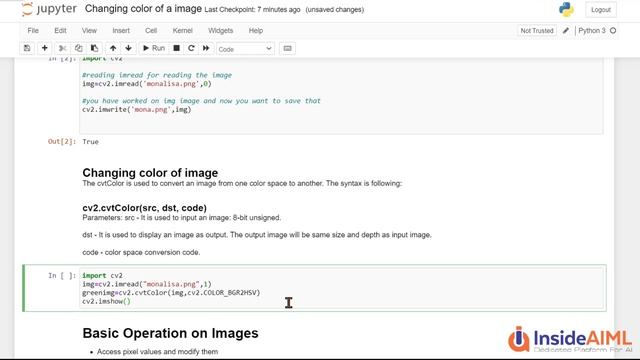
Task: Cut selected cells with scissors icon
Action: [62, 48]
